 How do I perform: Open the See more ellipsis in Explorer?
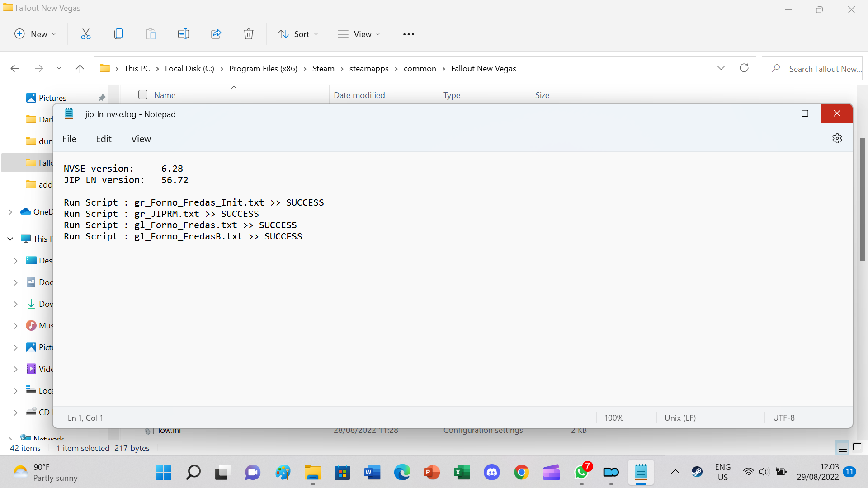(x=409, y=34)
